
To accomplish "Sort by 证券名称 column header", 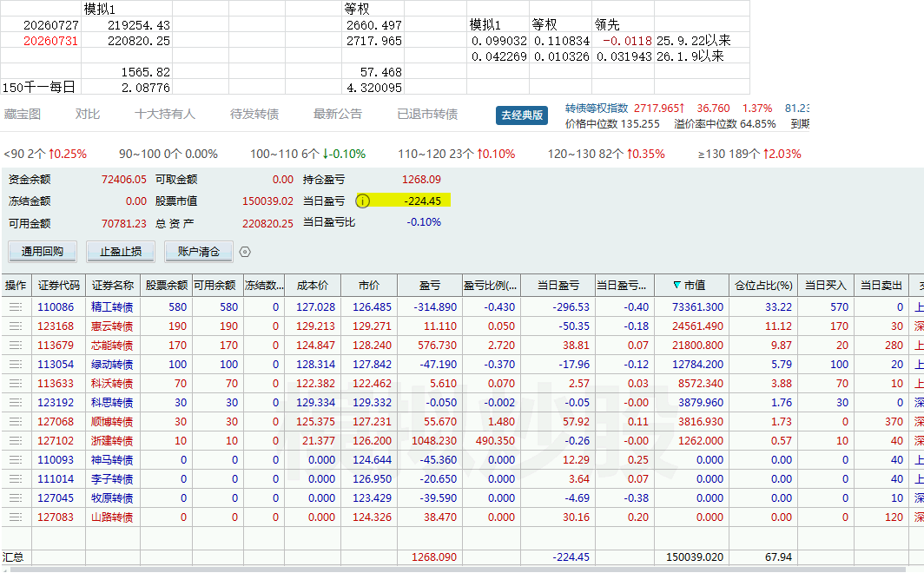I will coord(113,285).
